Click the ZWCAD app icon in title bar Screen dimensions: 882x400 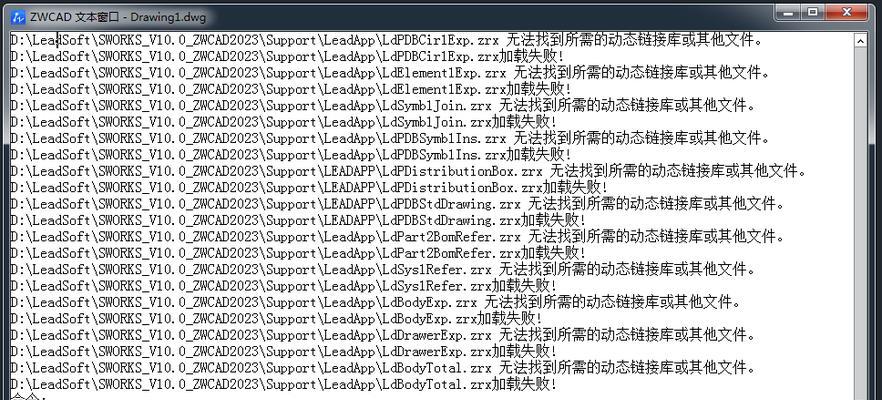[x=18, y=17]
